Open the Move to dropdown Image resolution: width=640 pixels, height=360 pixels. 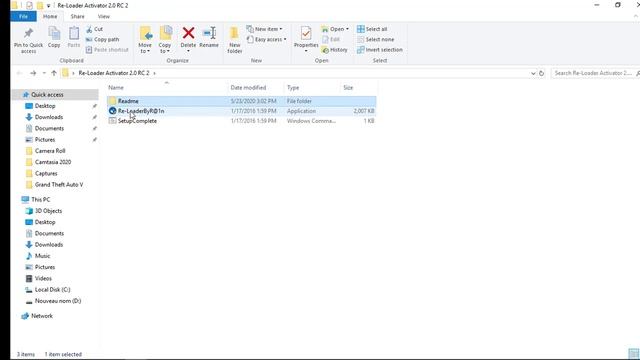point(145,40)
